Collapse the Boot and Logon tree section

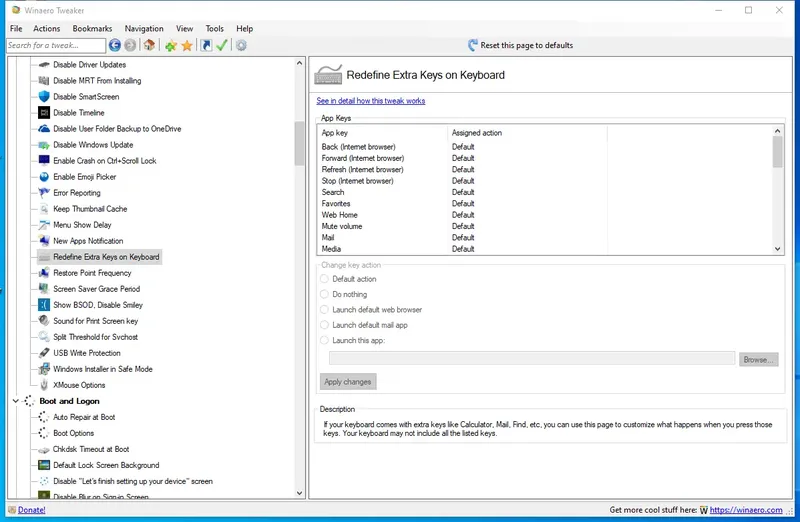[x=16, y=401]
